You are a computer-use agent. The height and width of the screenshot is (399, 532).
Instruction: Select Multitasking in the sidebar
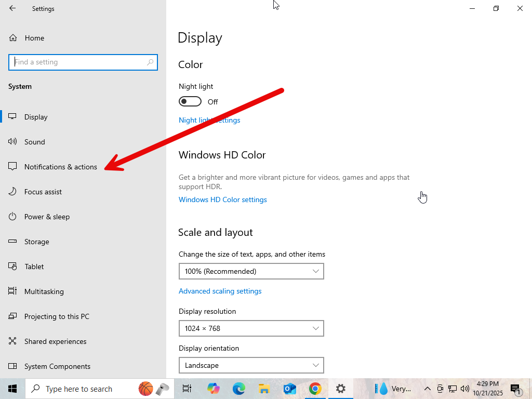[44, 291]
